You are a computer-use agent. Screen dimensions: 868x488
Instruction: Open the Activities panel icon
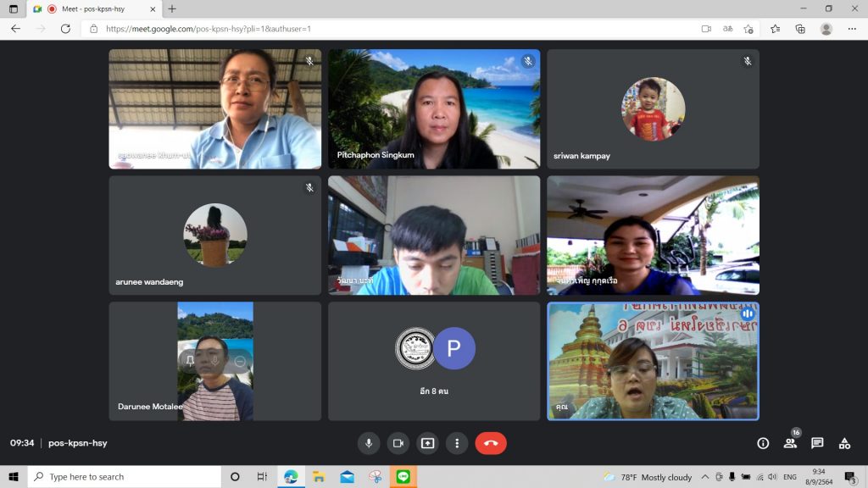click(844, 443)
